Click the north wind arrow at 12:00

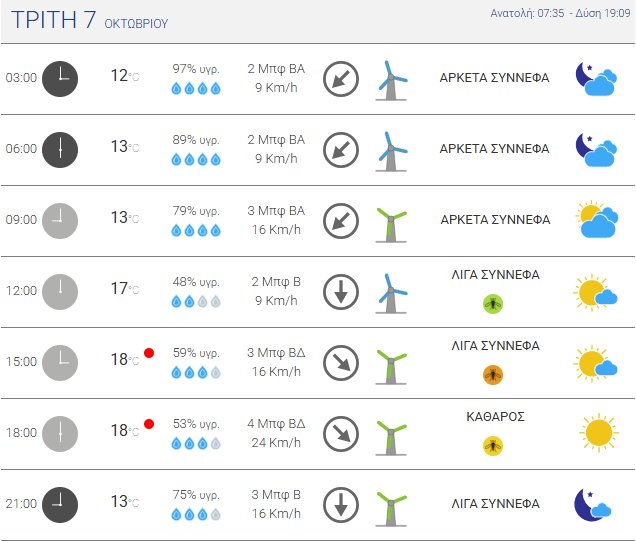click(x=341, y=291)
